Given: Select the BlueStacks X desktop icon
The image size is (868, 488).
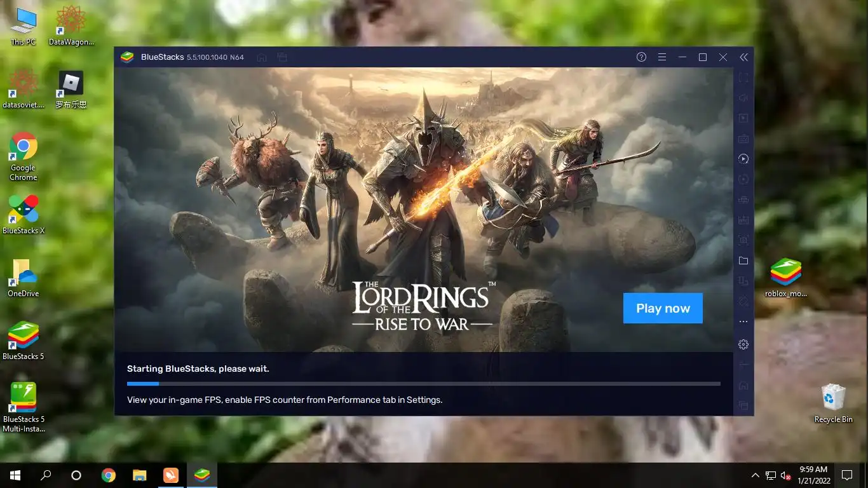Looking at the screenshot, I should (x=24, y=215).
